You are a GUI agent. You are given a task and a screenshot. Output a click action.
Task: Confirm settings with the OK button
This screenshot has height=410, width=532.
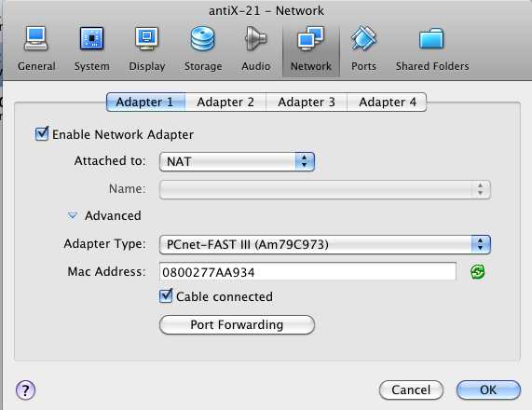[x=488, y=390]
